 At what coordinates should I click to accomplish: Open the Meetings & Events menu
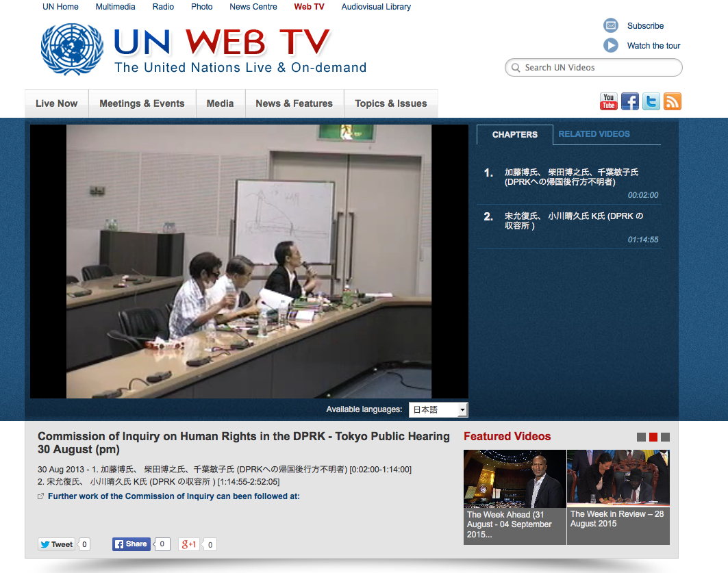click(142, 103)
